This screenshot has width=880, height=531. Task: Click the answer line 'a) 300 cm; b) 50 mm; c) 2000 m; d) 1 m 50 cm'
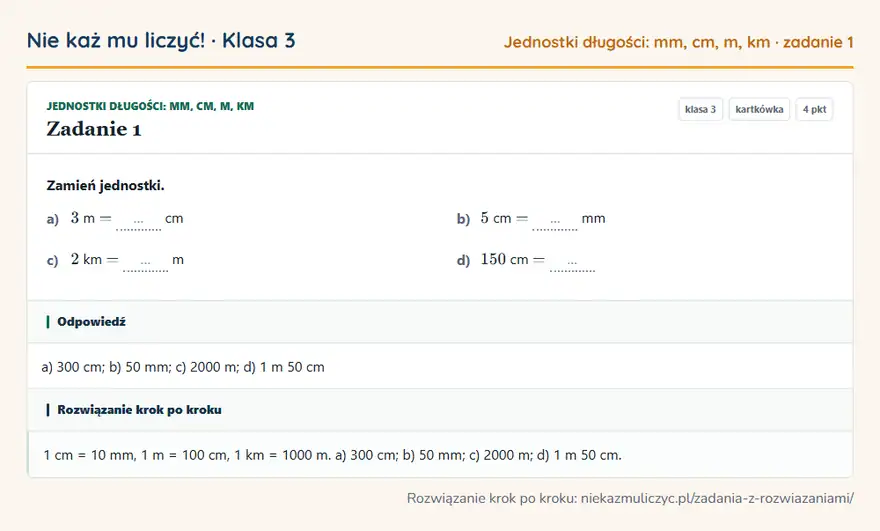point(183,367)
